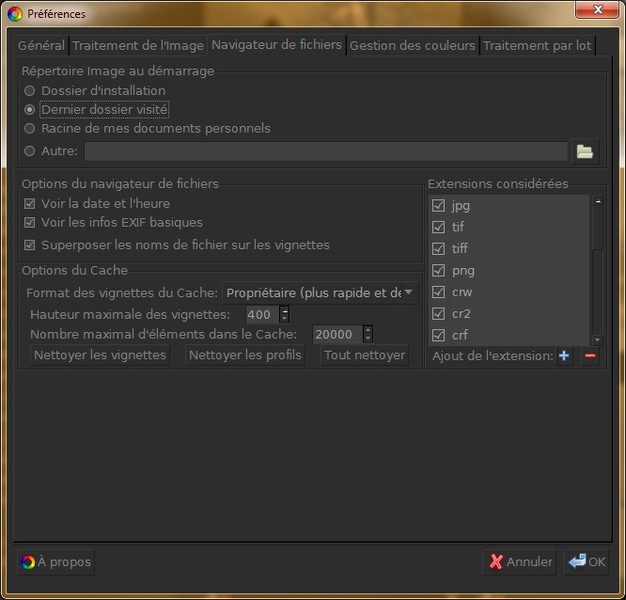Select the Dossier d'installation radio button
This screenshot has height=600, width=626.
point(30,91)
